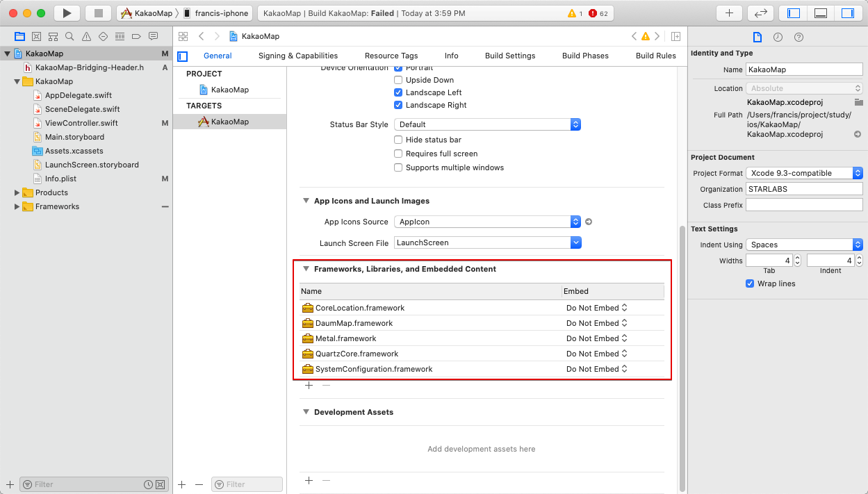This screenshot has width=868, height=494.
Task: Uncheck Landscape Right orientation
Action: coord(398,105)
